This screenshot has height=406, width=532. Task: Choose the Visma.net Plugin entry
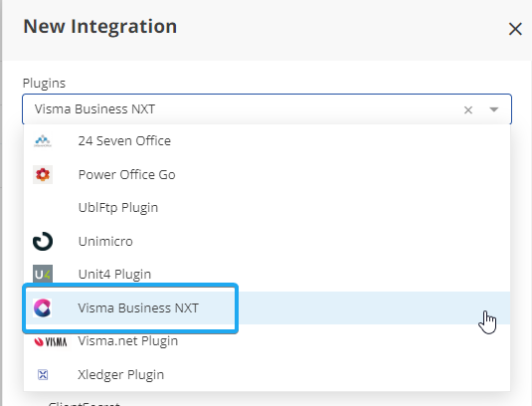pyautogui.click(x=266, y=341)
